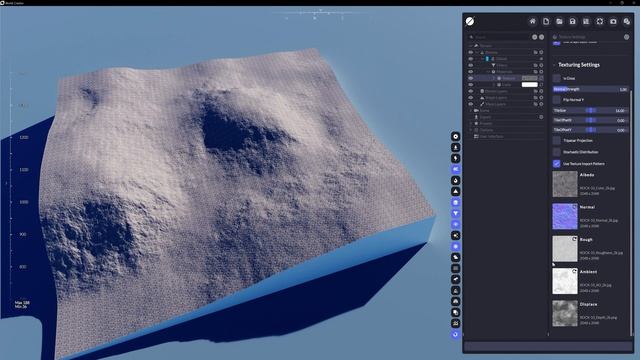Expand the white swatch material row arrow

(x=493, y=84)
